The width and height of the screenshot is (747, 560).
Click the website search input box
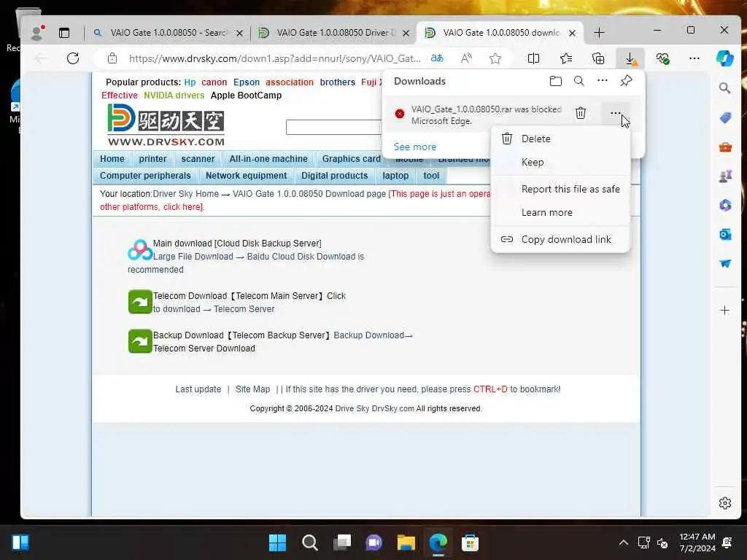pyautogui.click(x=334, y=127)
